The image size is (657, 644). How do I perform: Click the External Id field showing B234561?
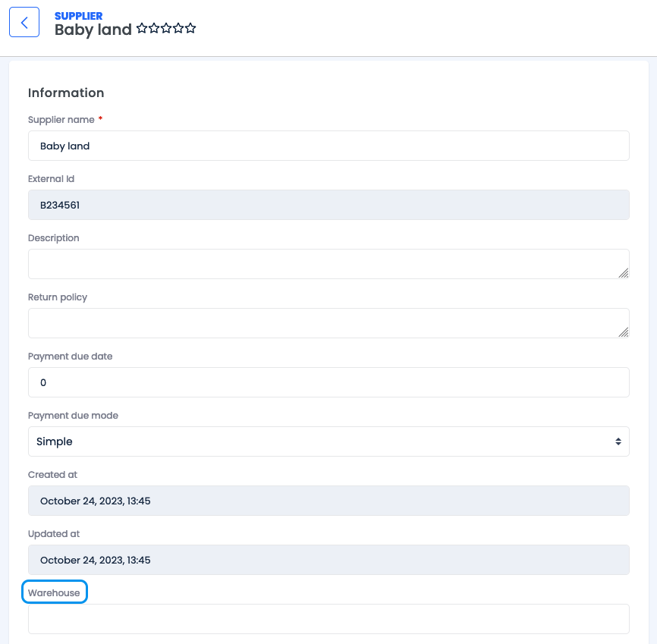click(328, 205)
